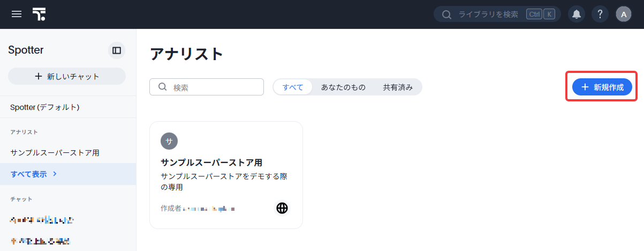Select the すべて filter tab

click(293, 87)
